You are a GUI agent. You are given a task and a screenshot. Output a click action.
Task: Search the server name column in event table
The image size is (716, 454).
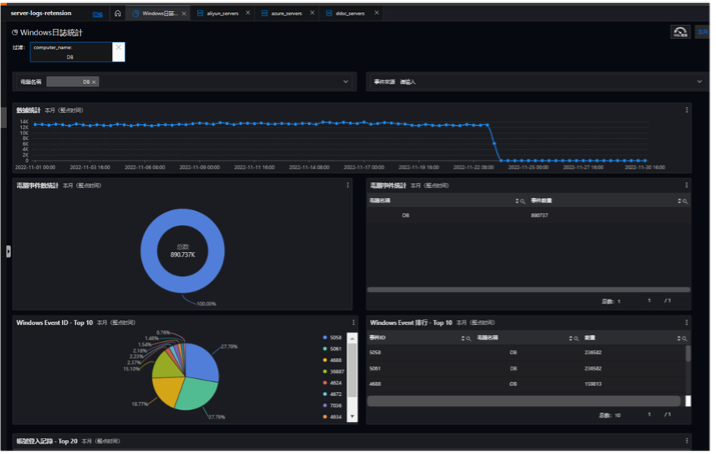(523, 201)
